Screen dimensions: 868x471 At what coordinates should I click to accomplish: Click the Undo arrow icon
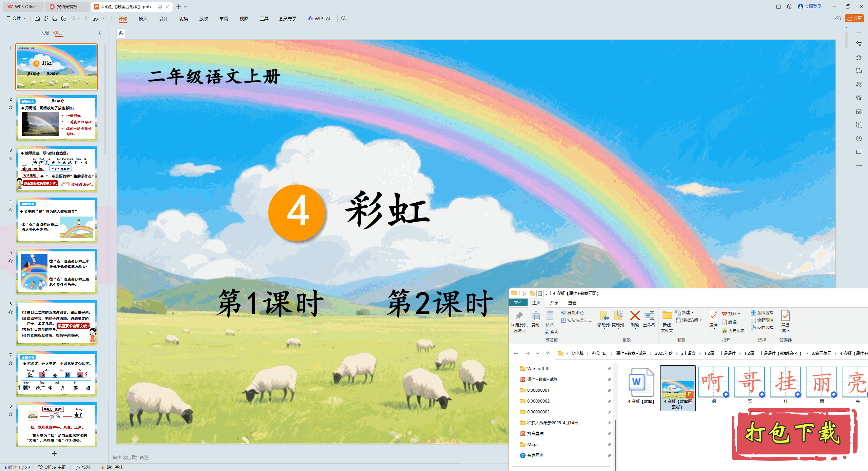tap(73, 18)
